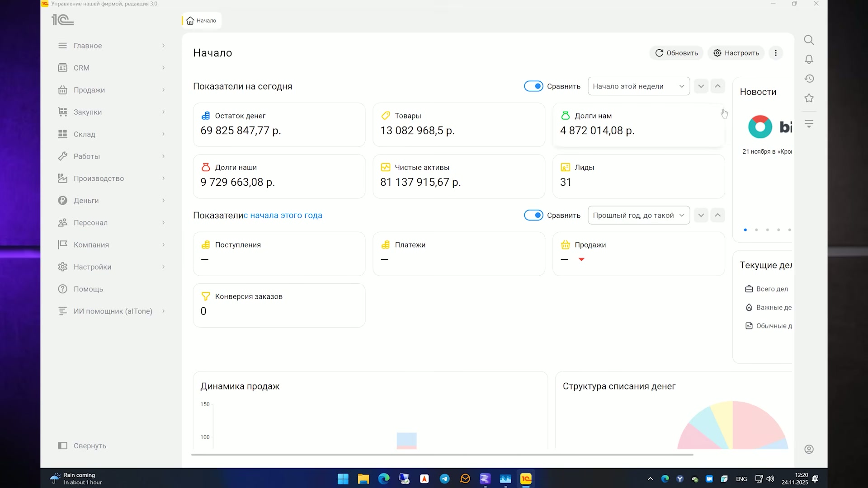Open notifications bell icon
The width and height of the screenshot is (868, 488).
pyautogui.click(x=809, y=59)
